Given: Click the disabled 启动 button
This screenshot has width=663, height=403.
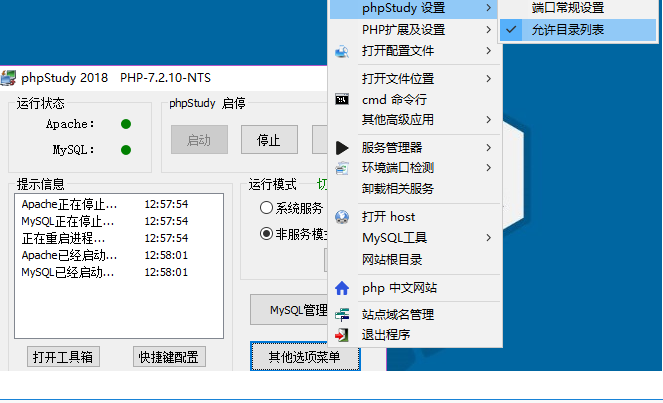Looking at the screenshot, I should pyautogui.click(x=199, y=140).
